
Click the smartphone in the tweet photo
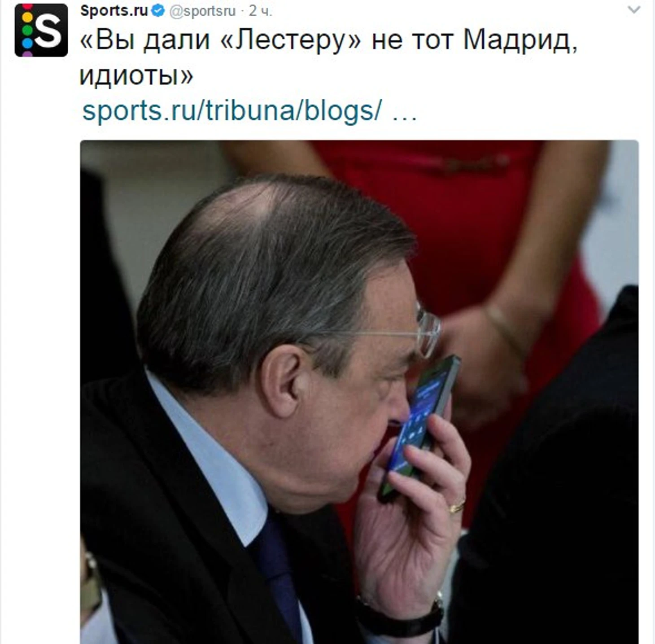coord(419,426)
